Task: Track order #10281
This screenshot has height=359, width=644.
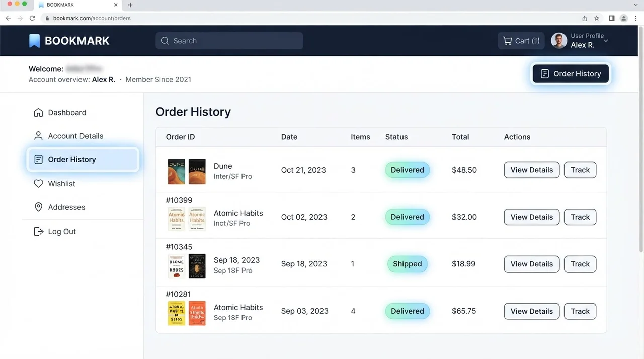Action: [580, 311]
